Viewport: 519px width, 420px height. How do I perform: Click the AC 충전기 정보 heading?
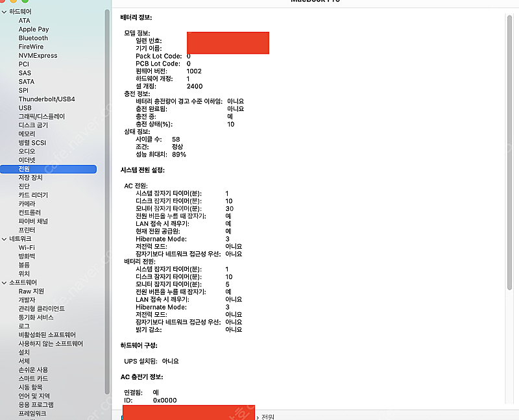(141, 377)
